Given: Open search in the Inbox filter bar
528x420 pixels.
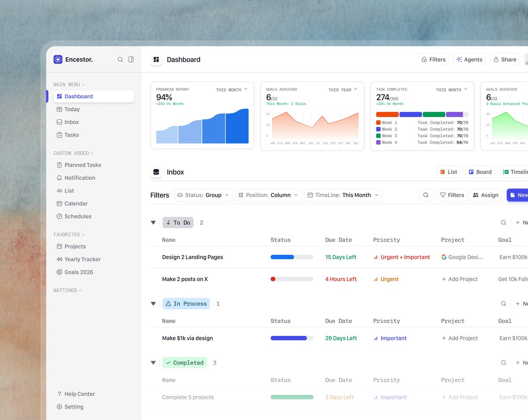Looking at the screenshot, I should [425, 195].
